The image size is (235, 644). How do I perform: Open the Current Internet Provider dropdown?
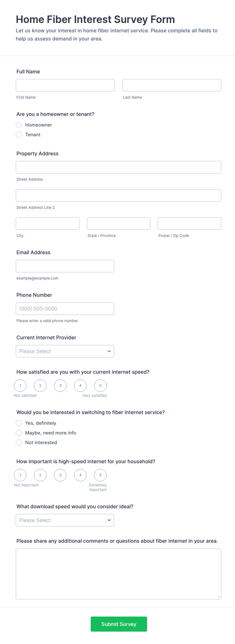coord(65,351)
